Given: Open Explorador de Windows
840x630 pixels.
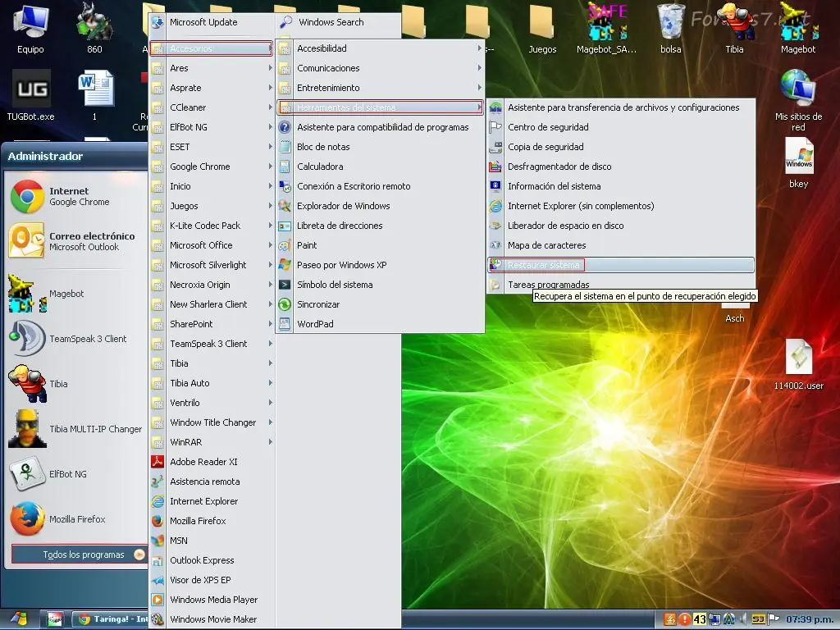Looking at the screenshot, I should click(x=380, y=206).
